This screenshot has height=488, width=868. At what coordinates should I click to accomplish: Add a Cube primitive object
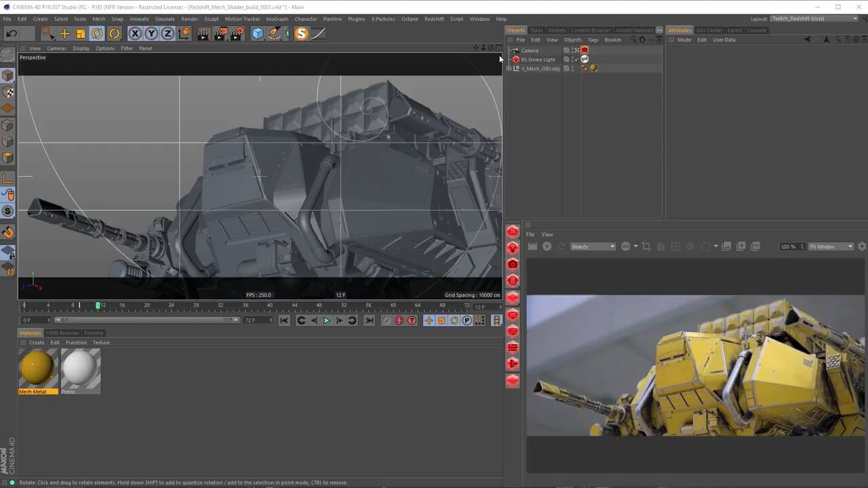click(x=258, y=33)
